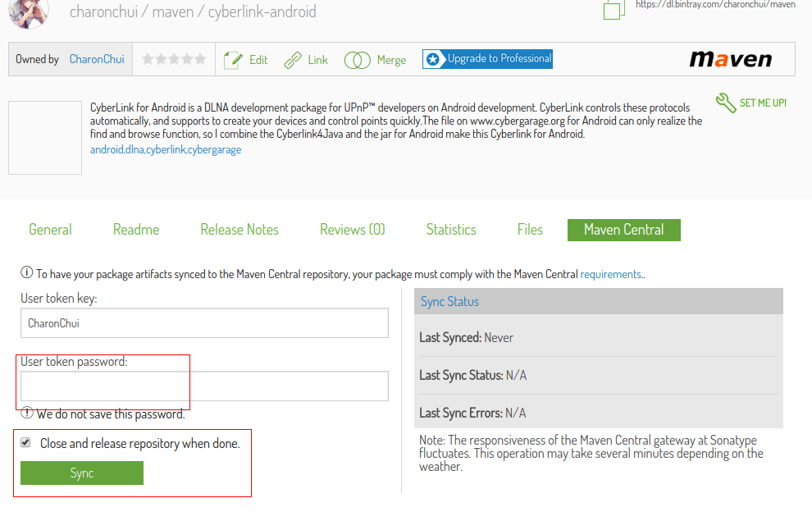Click the Maven logo
The height and width of the screenshot is (521, 812).
730,59
